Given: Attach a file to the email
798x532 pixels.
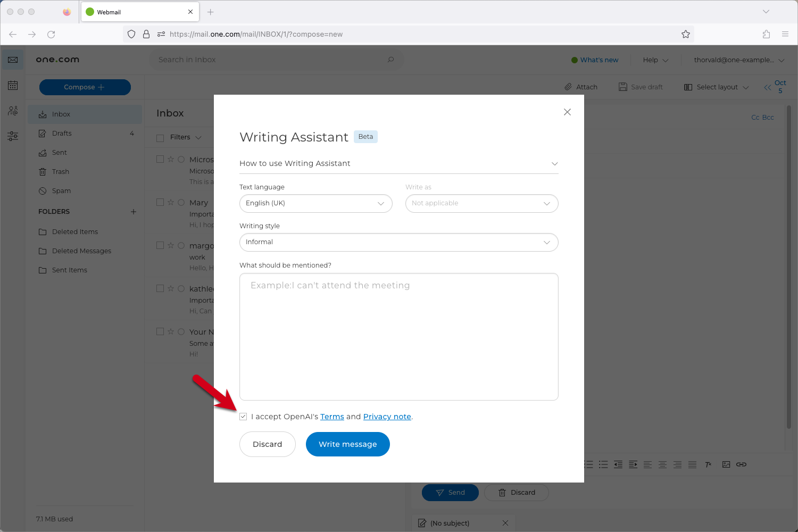Looking at the screenshot, I should 581,87.
